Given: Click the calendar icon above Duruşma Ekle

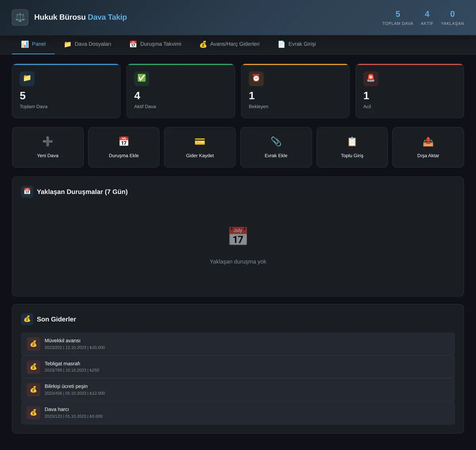Looking at the screenshot, I should [124, 142].
